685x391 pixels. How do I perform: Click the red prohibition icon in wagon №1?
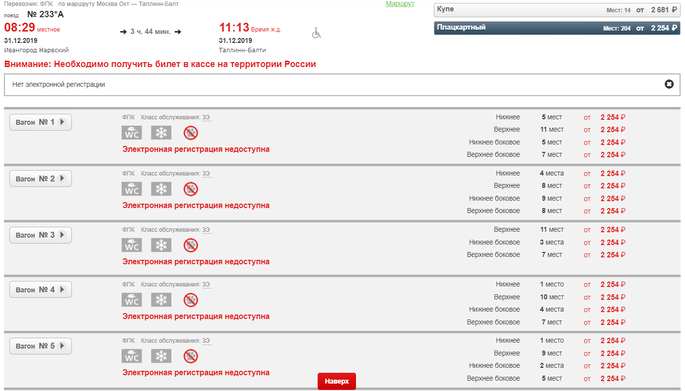coord(191,133)
